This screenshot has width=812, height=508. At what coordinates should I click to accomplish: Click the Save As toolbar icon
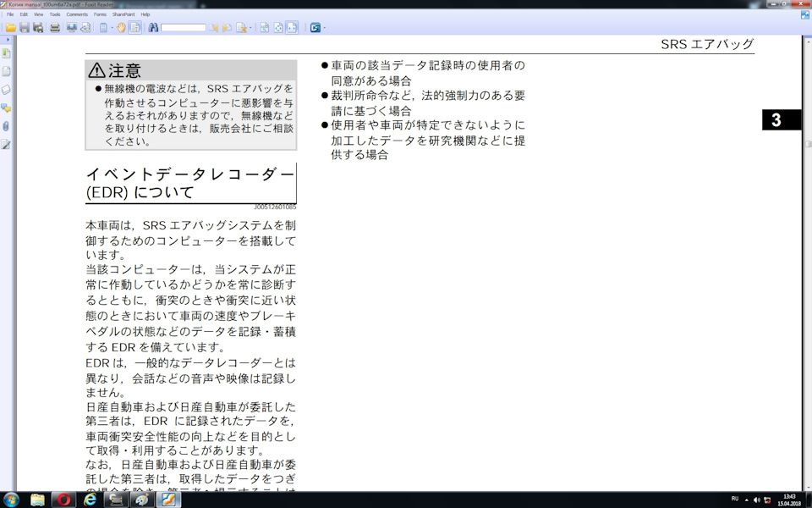38,27
